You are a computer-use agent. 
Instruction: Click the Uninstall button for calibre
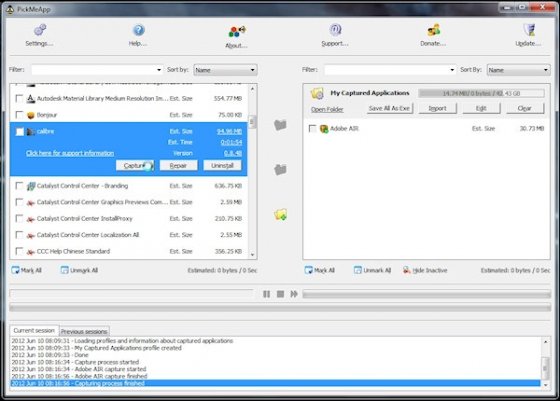click(222, 165)
